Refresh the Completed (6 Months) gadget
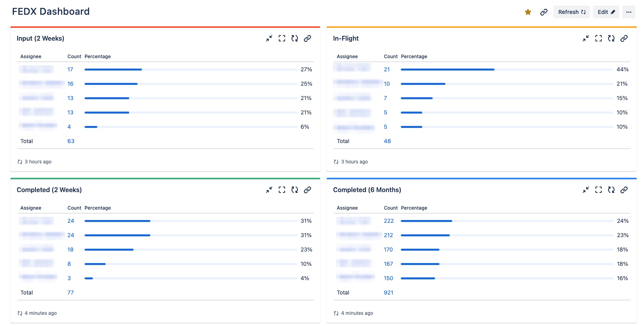The image size is (644, 326). [x=611, y=190]
